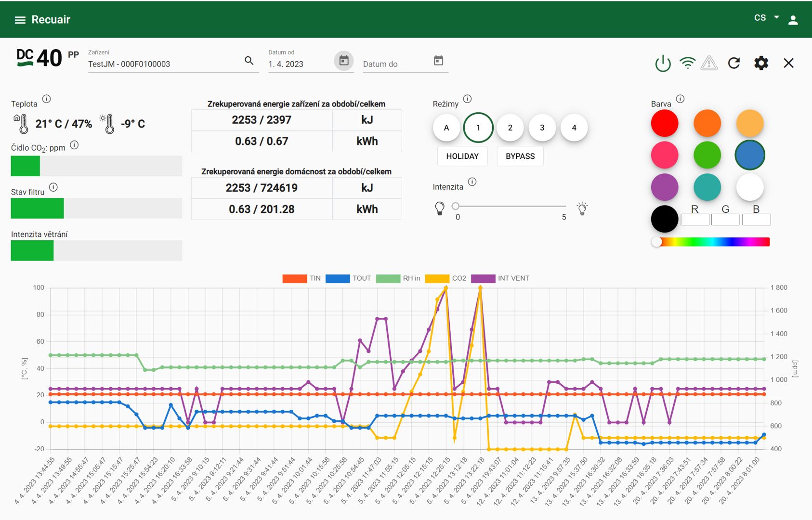Click the search magnifier in device field

point(249,61)
